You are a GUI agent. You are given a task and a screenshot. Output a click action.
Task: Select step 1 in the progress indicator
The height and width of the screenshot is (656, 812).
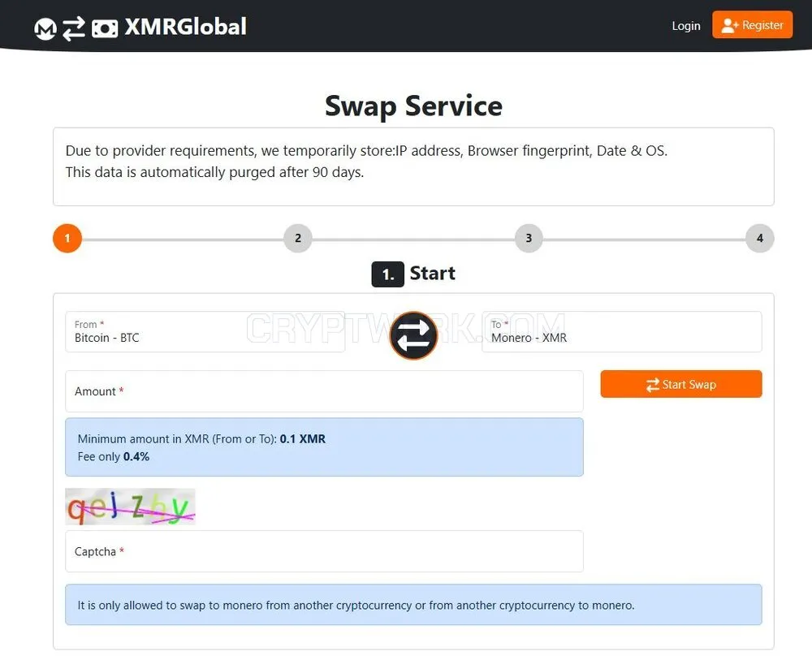pyautogui.click(x=67, y=238)
